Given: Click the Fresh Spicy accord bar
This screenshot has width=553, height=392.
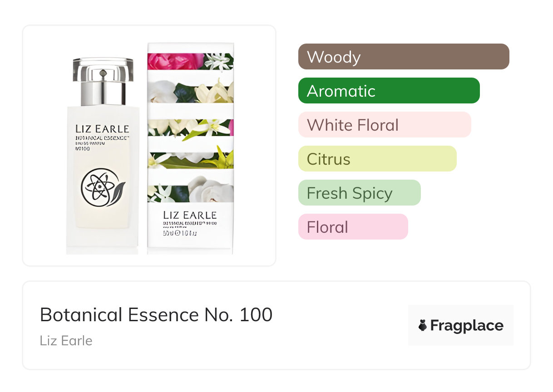Looking at the screenshot, I should [359, 193].
